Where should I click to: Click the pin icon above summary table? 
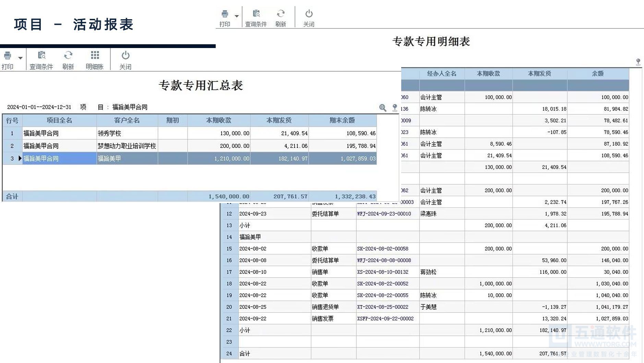pyautogui.click(x=395, y=108)
